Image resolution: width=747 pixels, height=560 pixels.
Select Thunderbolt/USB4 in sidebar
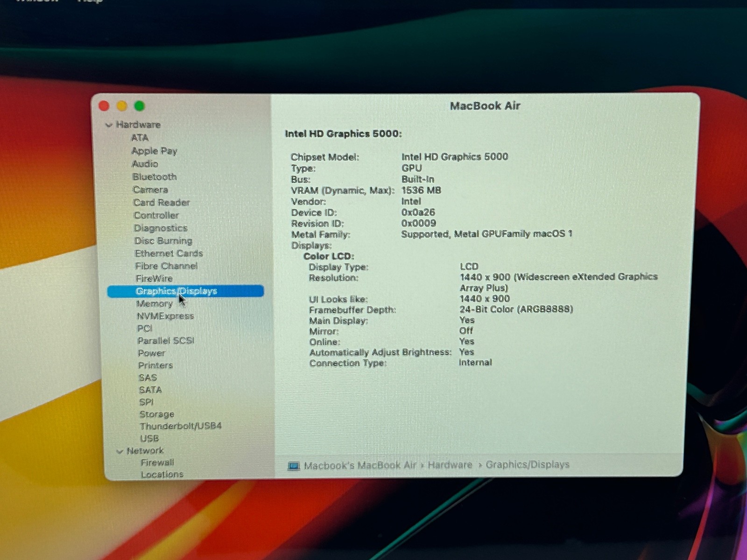tap(181, 426)
